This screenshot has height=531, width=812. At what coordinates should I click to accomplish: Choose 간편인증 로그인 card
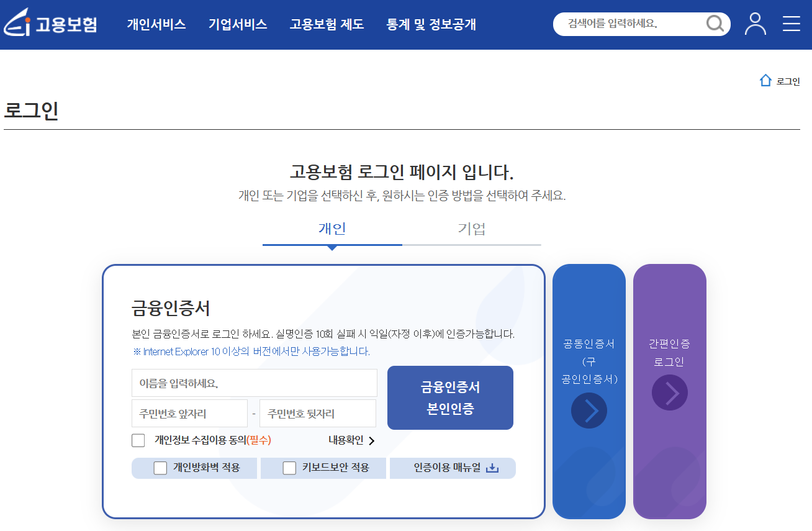pos(670,391)
